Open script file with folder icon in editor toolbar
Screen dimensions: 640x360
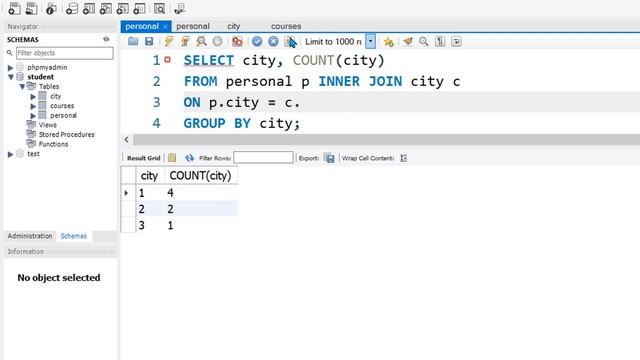pyautogui.click(x=133, y=41)
